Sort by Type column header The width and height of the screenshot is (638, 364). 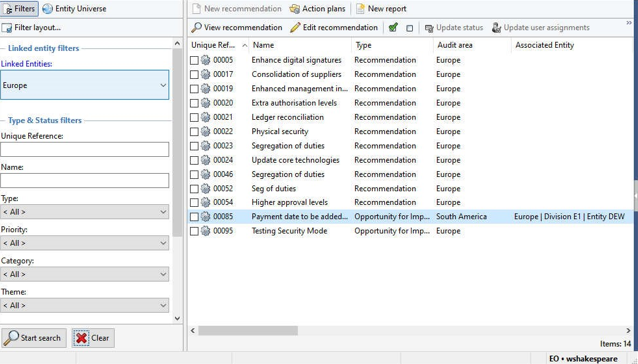pos(393,45)
